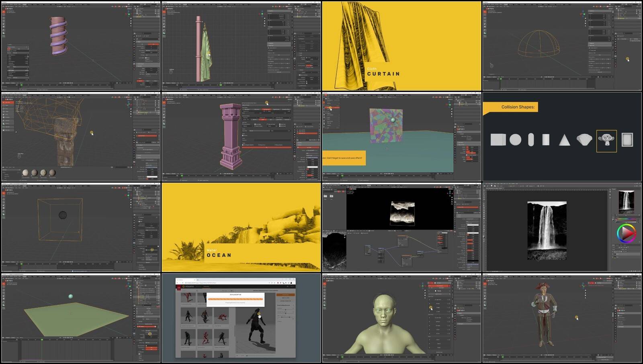Image resolution: width=643 pixels, height=364 pixels.
Task: Select the cone collision shape
Action: (x=564, y=140)
